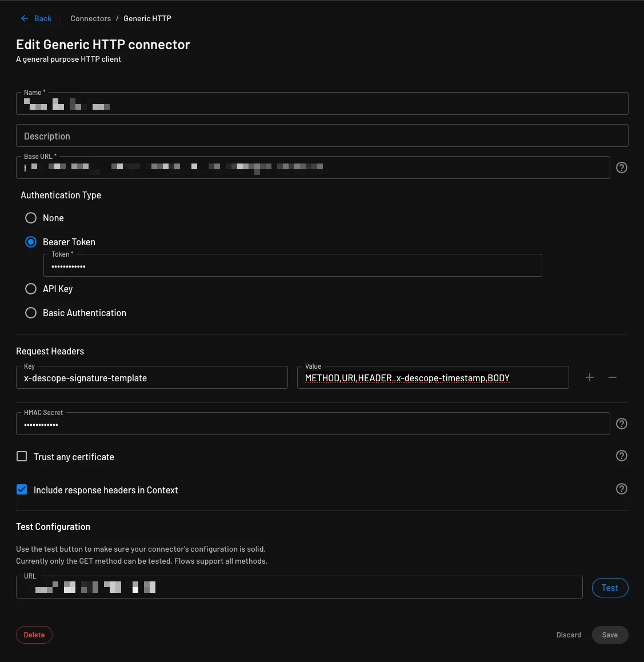Open the Include response headers help icon
The height and width of the screenshot is (662, 644).
[x=621, y=489]
